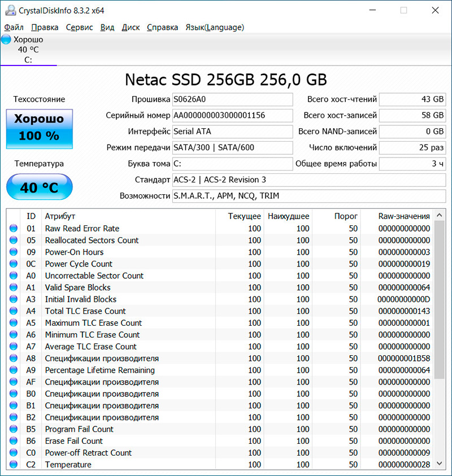
Task: Click the 40 °C temperature button
Action: 39,187
